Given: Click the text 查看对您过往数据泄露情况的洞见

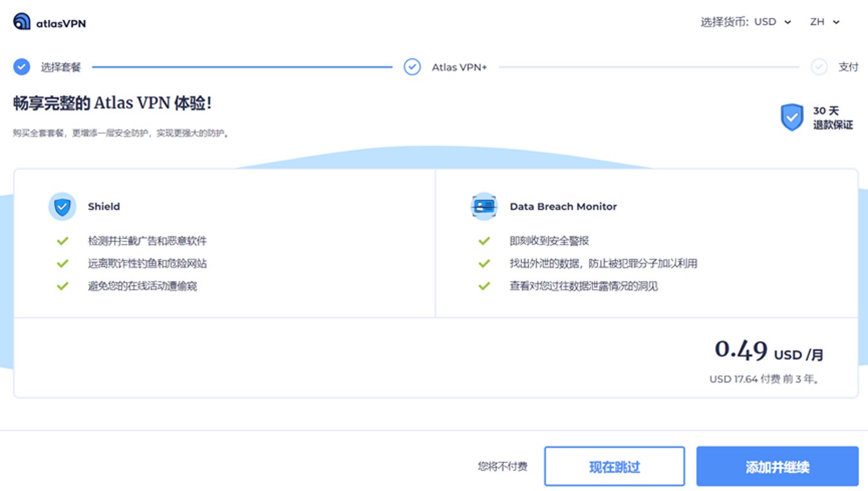Looking at the screenshot, I should 584,286.
